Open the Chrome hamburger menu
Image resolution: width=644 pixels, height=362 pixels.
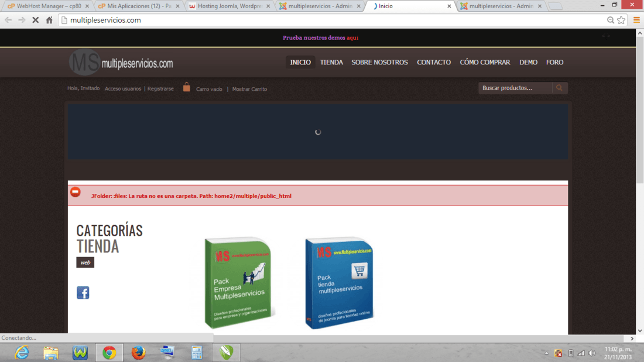[x=636, y=20]
